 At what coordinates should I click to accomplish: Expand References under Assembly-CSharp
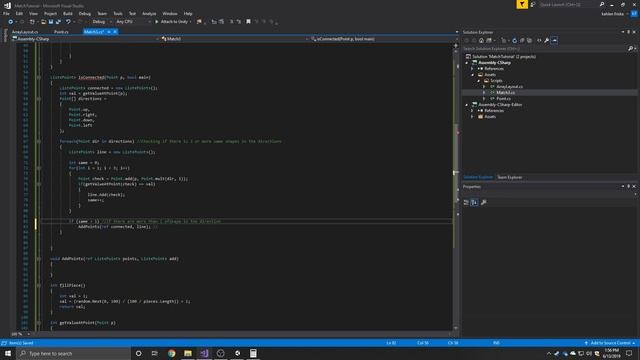tap(472, 69)
